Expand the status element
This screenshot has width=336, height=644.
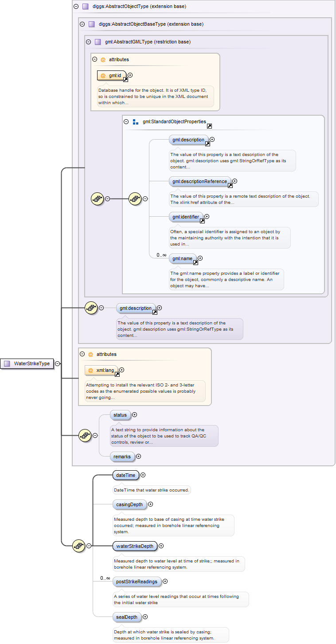click(x=135, y=415)
